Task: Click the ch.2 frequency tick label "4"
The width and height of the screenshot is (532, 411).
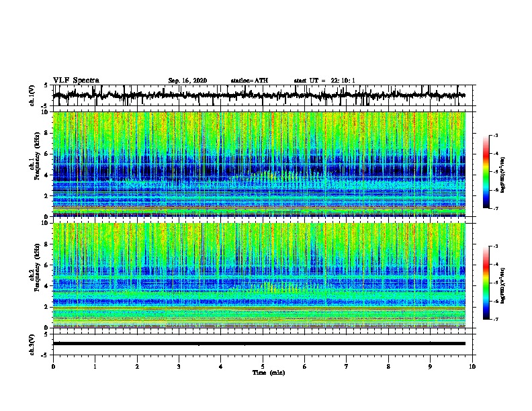Action: point(46,286)
